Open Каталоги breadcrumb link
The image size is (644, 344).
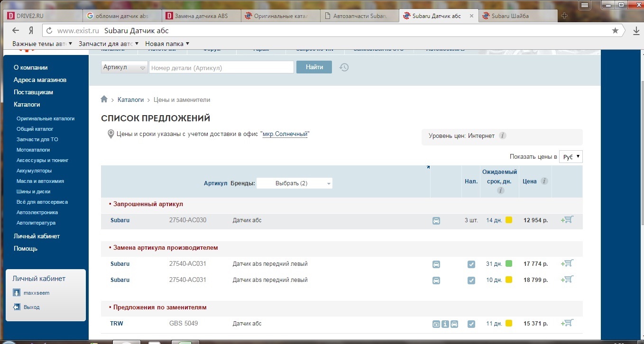(x=130, y=100)
